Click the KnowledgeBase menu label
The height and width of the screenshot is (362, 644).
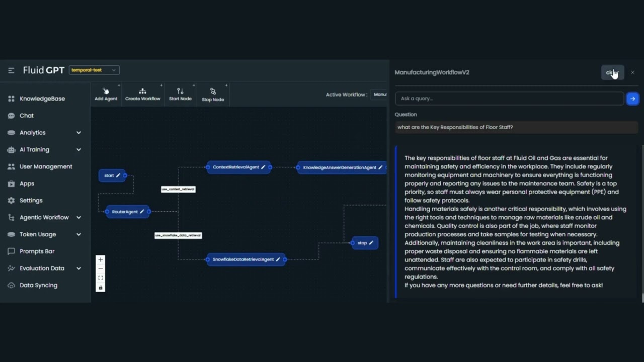pyautogui.click(x=42, y=99)
